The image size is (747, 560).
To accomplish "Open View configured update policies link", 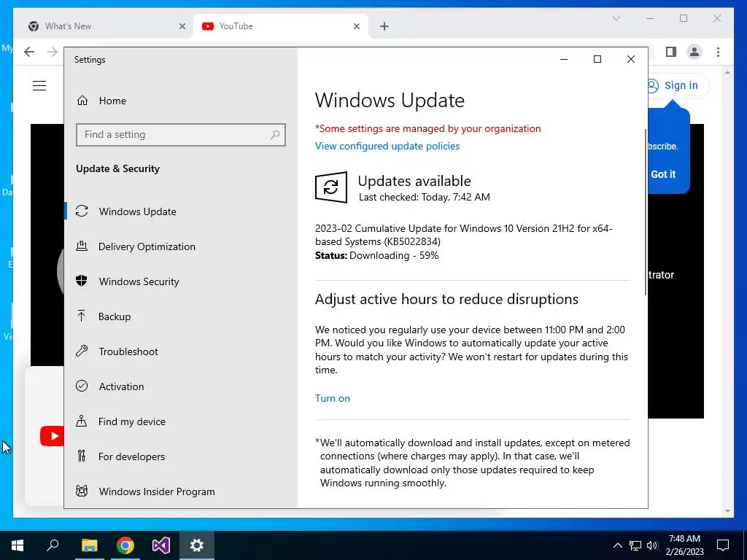I will pyautogui.click(x=387, y=146).
